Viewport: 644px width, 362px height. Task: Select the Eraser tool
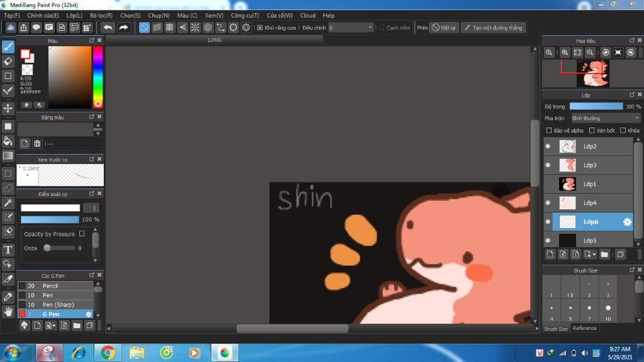click(x=8, y=62)
